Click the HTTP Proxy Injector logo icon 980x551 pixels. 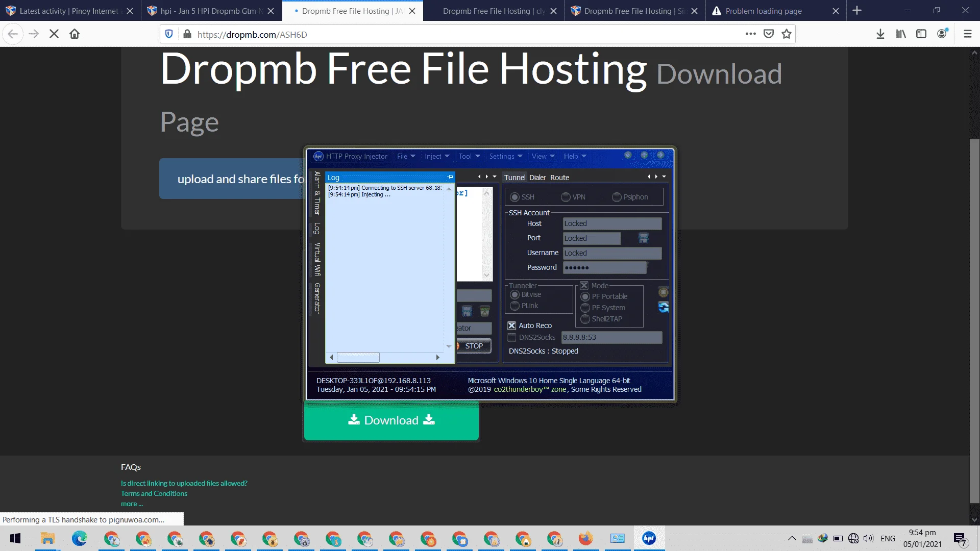coord(318,156)
